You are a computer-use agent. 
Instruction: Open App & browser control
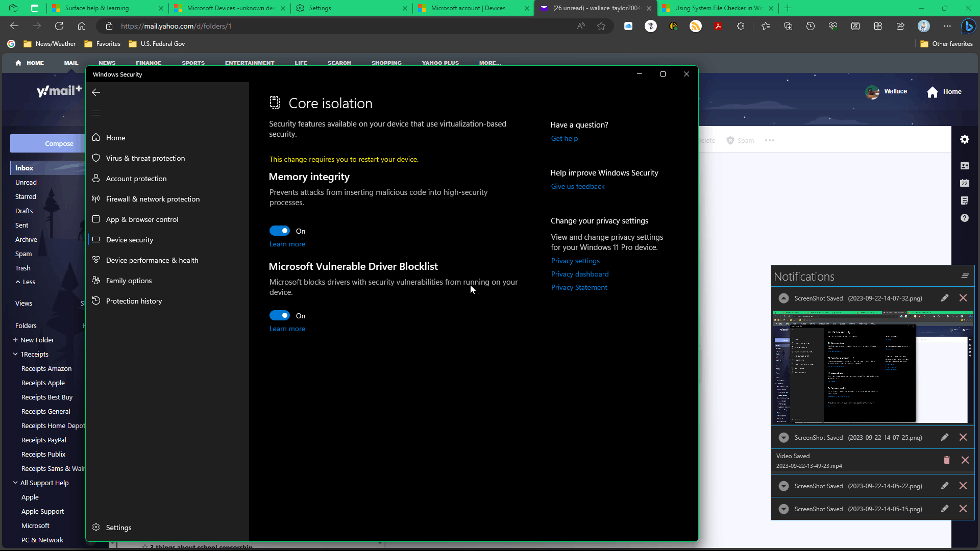click(x=142, y=219)
